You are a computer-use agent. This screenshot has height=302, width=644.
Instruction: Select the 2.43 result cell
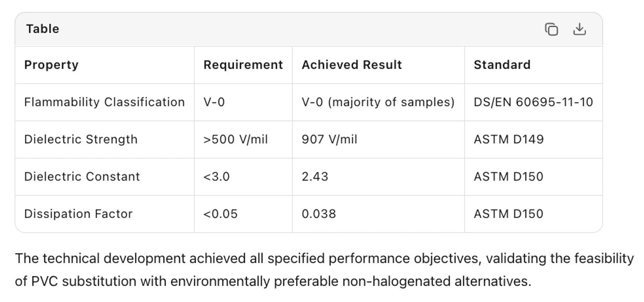click(x=315, y=176)
